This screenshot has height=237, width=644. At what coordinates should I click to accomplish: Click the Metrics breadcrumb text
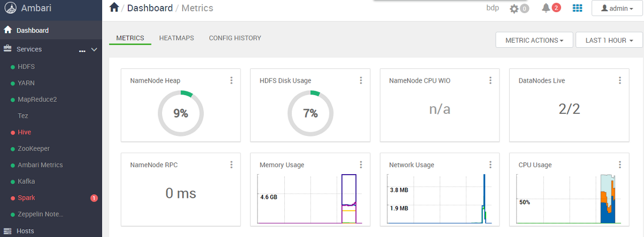(x=197, y=8)
